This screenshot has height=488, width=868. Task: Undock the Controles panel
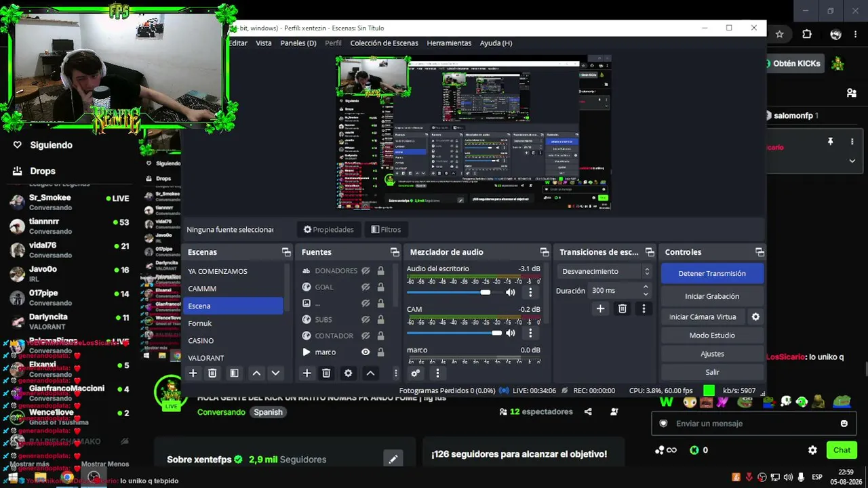pyautogui.click(x=759, y=252)
